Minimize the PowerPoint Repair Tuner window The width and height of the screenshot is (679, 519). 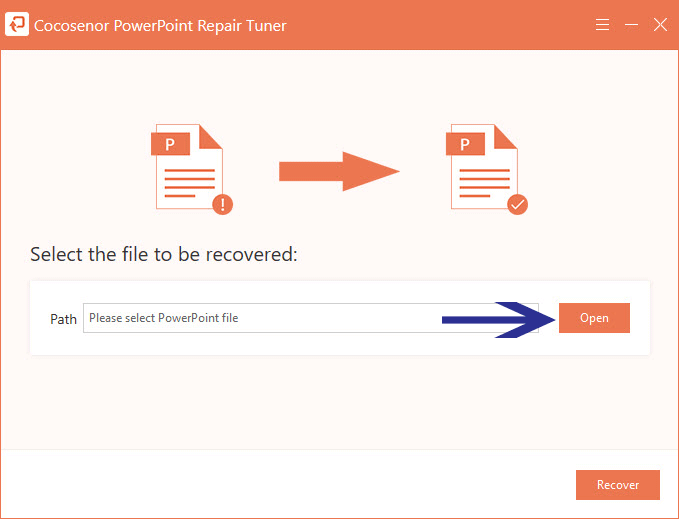click(631, 25)
